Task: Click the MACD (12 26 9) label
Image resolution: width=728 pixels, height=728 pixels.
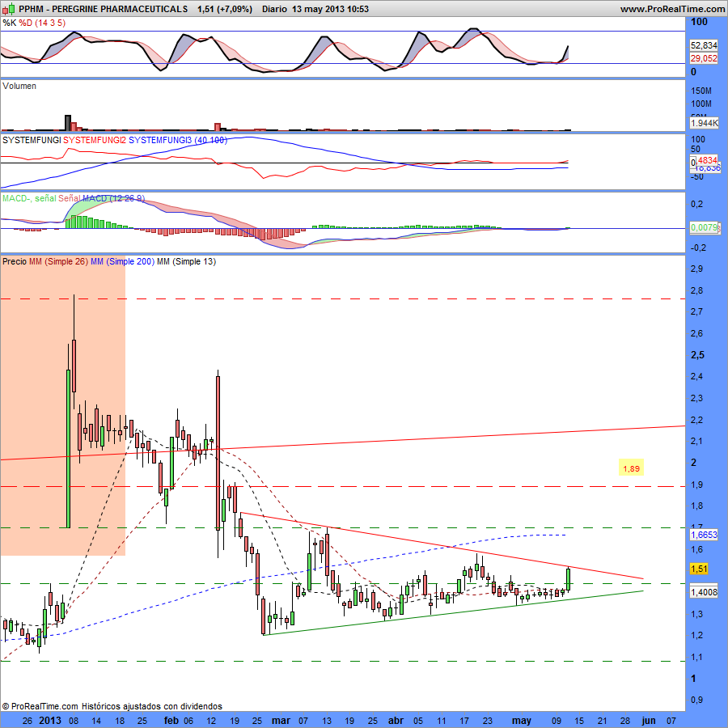Action: [114, 198]
